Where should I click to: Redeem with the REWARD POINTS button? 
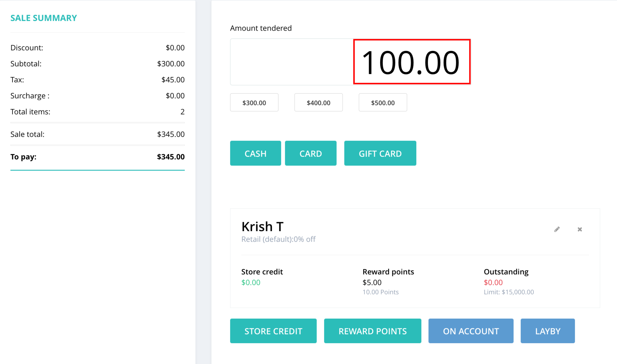click(372, 331)
